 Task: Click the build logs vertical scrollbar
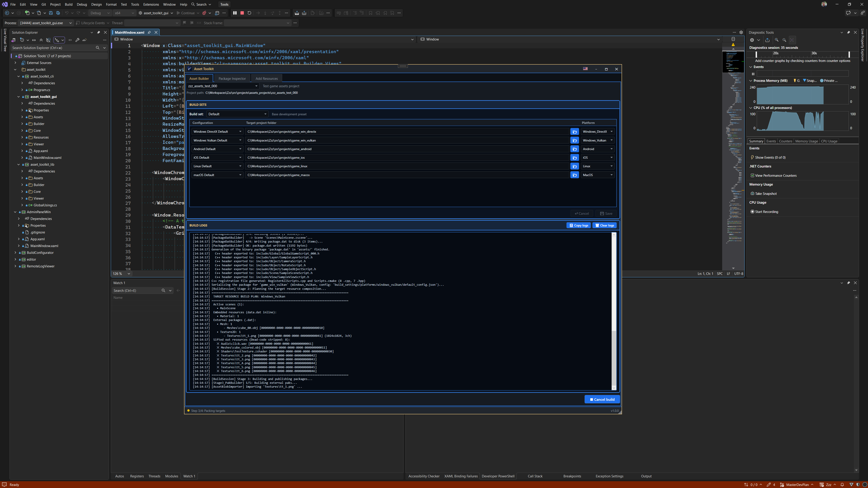[x=614, y=311]
